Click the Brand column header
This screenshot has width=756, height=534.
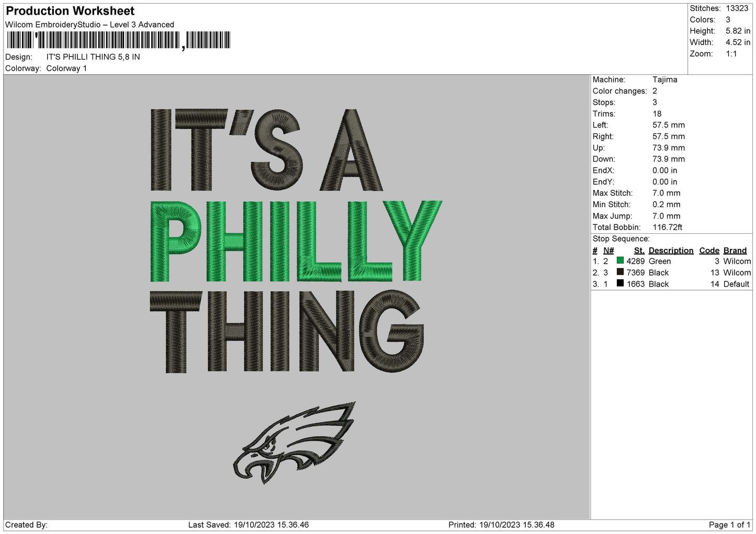(x=735, y=251)
